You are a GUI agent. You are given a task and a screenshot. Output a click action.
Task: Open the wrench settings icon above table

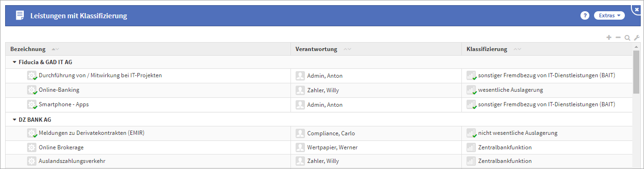[637, 37]
